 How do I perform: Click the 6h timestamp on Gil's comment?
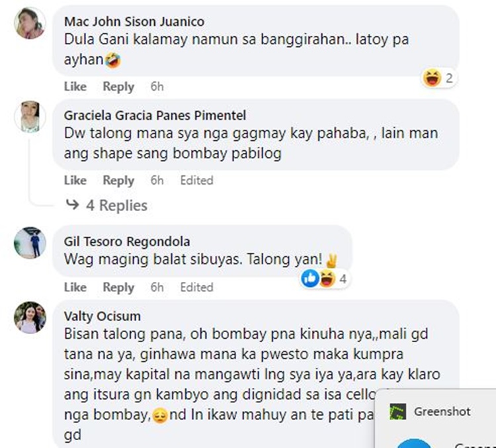(157, 287)
